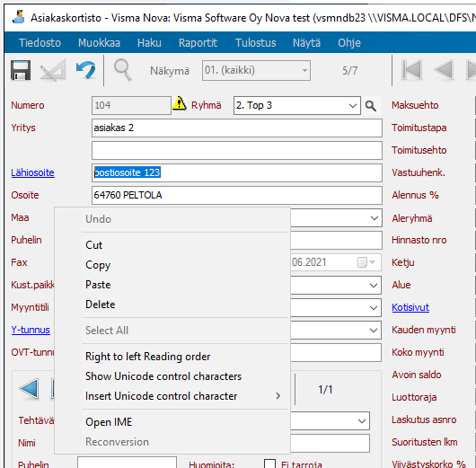Click the Puhelin row input field

coord(336,240)
